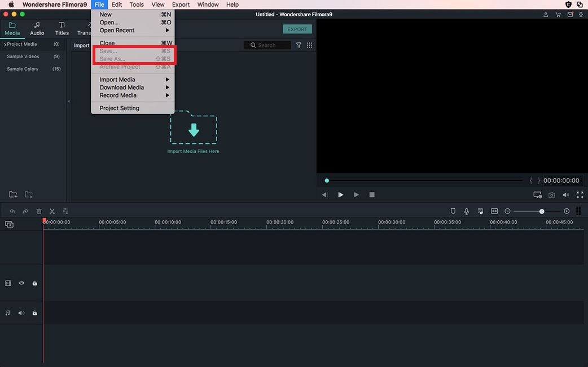
Task: Open the media filter icon
Action: coord(299,45)
